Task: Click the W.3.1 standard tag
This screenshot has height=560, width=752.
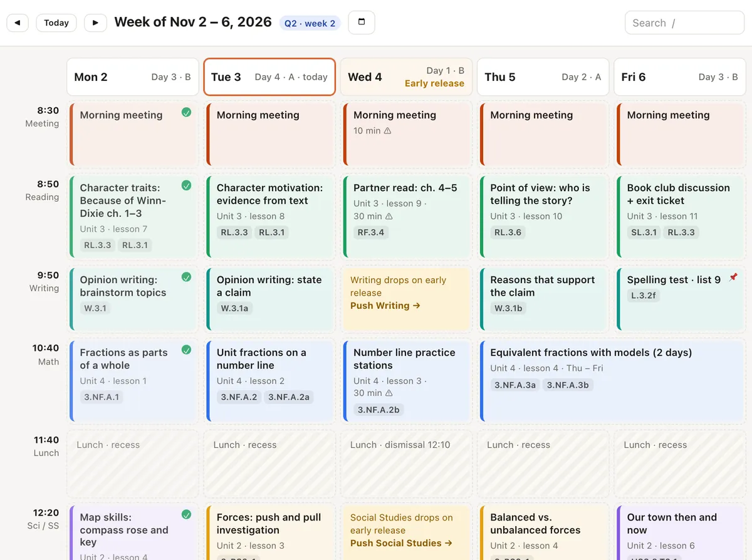Action: click(95, 308)
